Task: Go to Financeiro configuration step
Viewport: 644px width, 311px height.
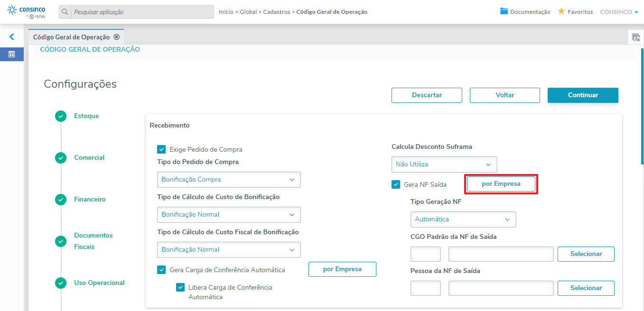Action: (x=90, y=200)
